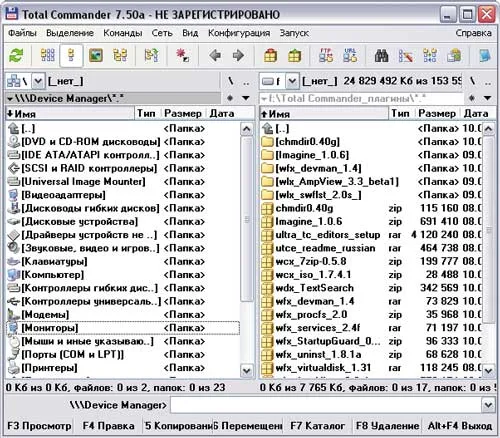This screenshot has height=438, width=500.
Task: Click the F3 Просмотр button
Action: point(39,426)
